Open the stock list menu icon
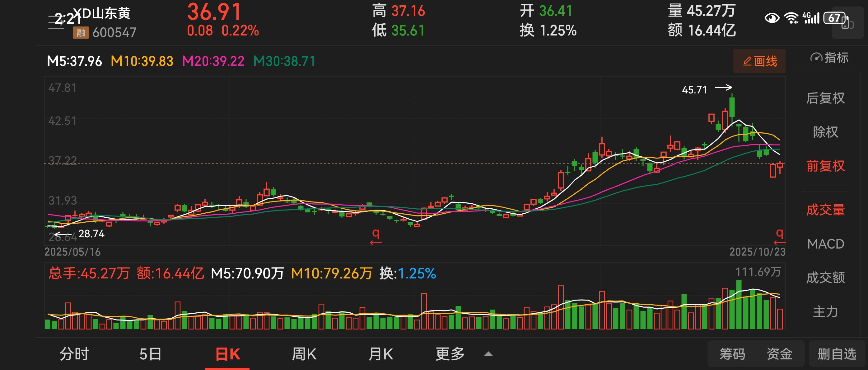 pyautogui.click(x=56, y=23)
